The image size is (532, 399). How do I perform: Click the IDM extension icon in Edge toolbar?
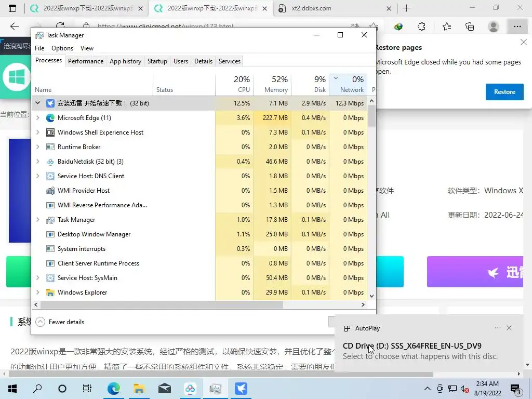(398, 26)
